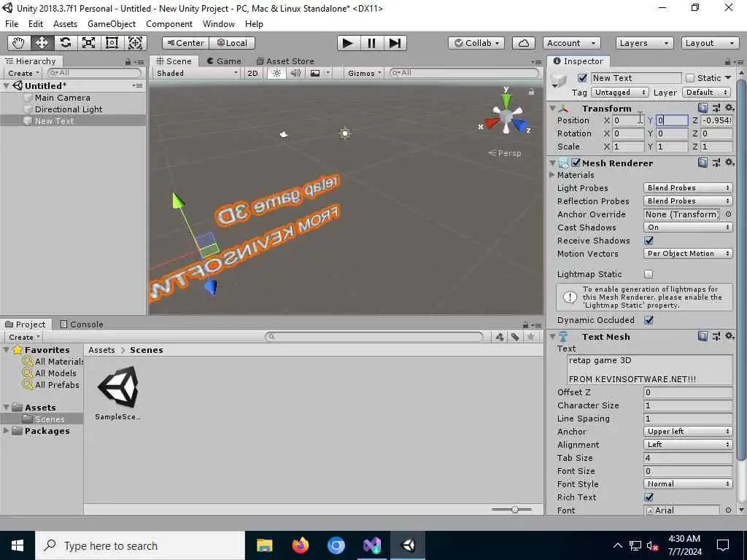
Task: Uncheck Dynamic Occluded
Action: (649, 320)
